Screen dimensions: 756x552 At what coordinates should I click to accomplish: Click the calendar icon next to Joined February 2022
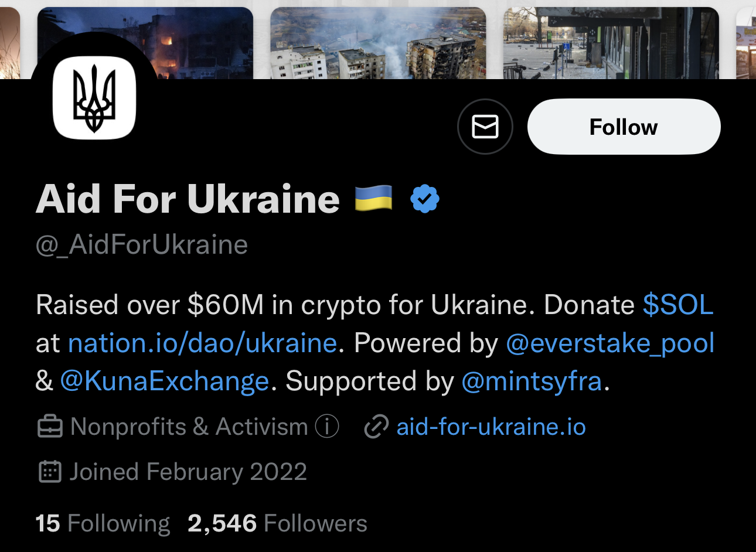[x=50, y=471]
